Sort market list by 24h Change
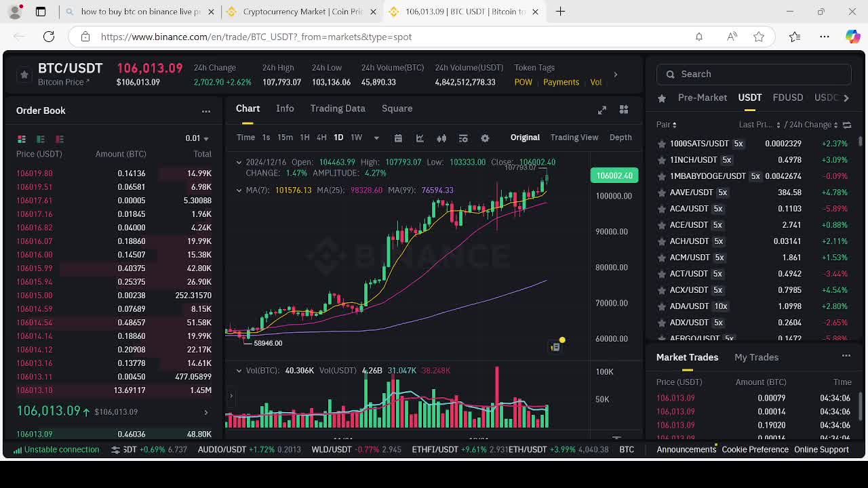This screenshot has width=868, height=488. click(813, 125)
